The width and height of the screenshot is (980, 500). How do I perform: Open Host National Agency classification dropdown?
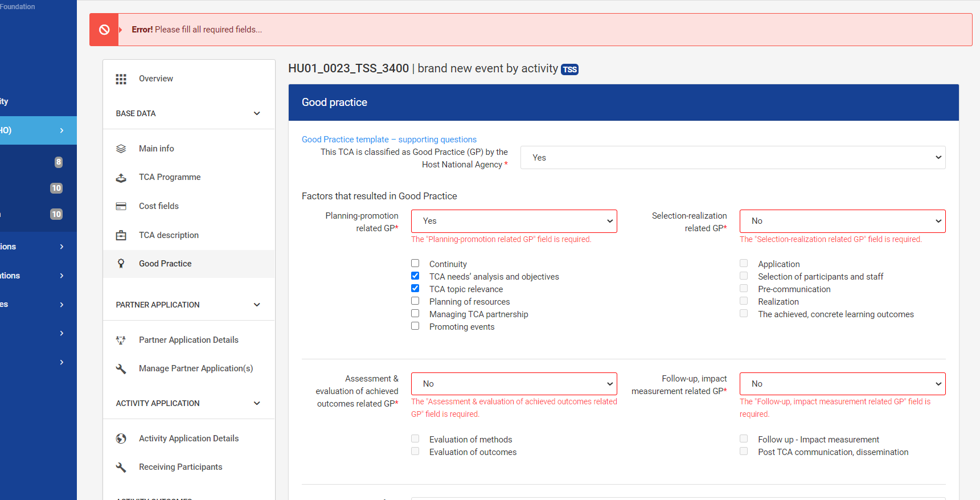click(732, 158)
